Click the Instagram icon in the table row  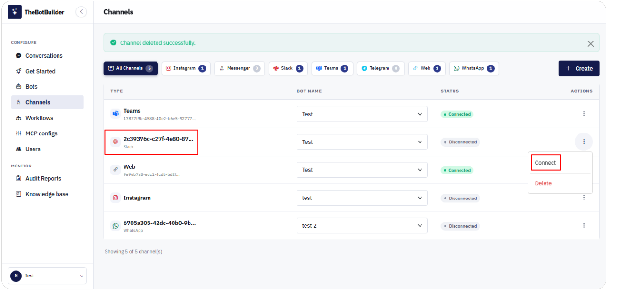[x=116, y=198]
